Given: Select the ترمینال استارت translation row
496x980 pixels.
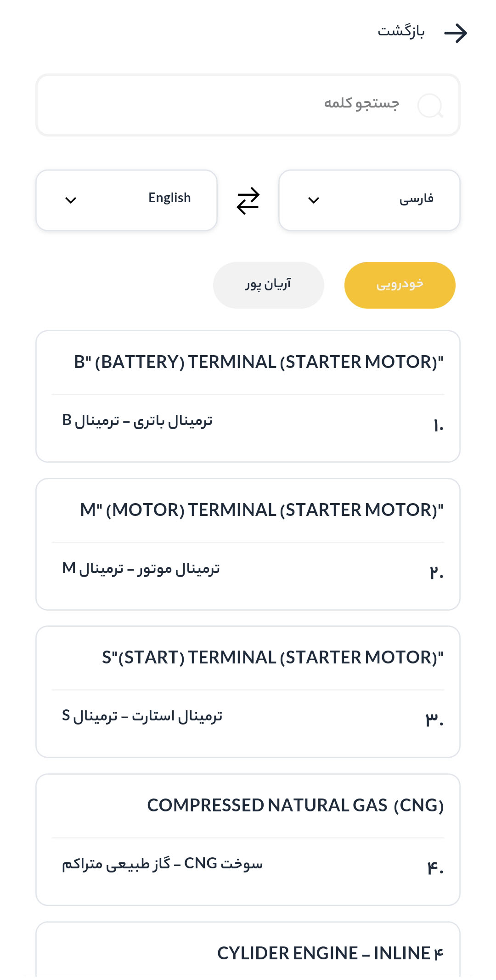Looking at the screenshot, I should [248, 718].
